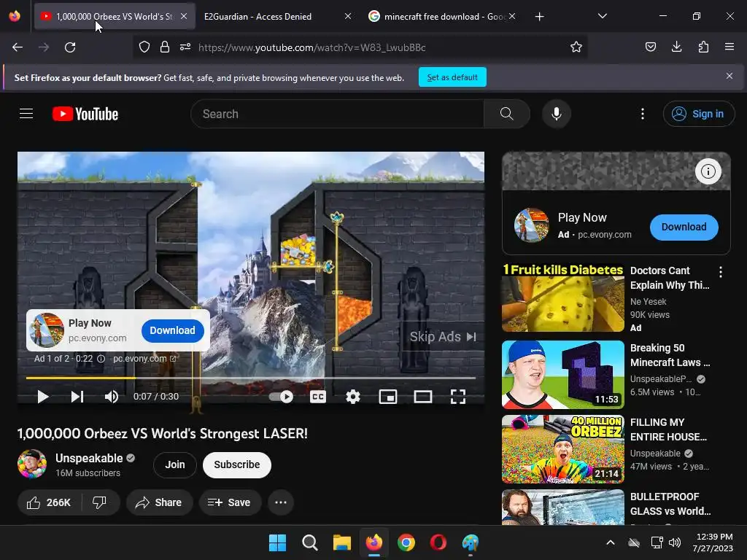747x560 pixels.
Task: Enable miniplayer mode
Action: (388, 397)
